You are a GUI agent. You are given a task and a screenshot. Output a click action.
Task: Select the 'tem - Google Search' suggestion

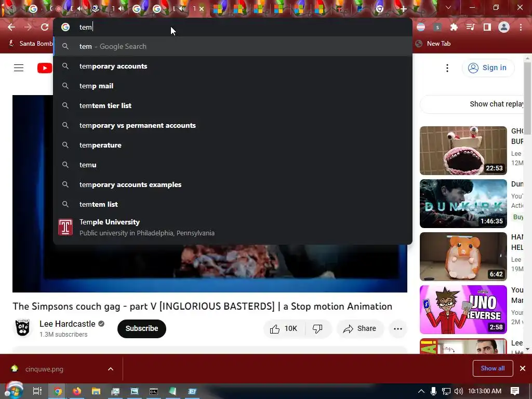(232, 46)
